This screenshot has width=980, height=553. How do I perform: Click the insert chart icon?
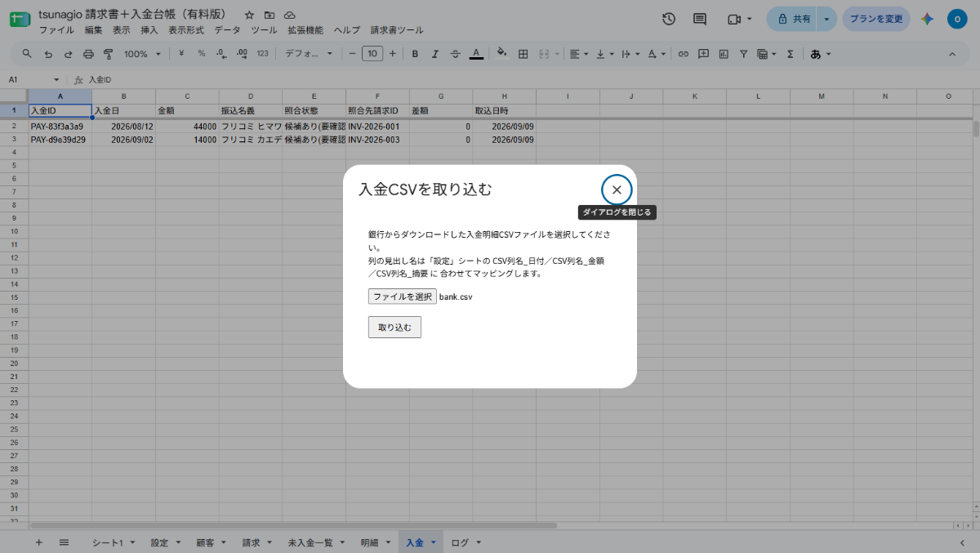point(724,54)
